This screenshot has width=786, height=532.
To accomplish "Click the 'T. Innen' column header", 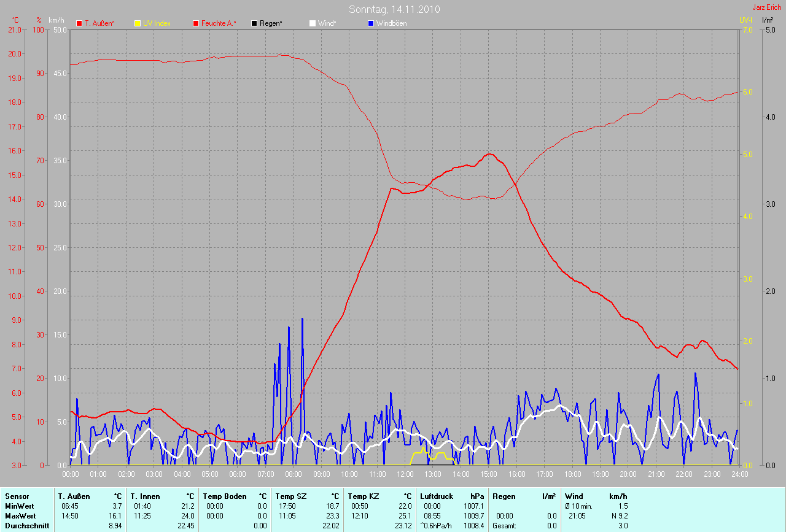I will coord(145,496).
